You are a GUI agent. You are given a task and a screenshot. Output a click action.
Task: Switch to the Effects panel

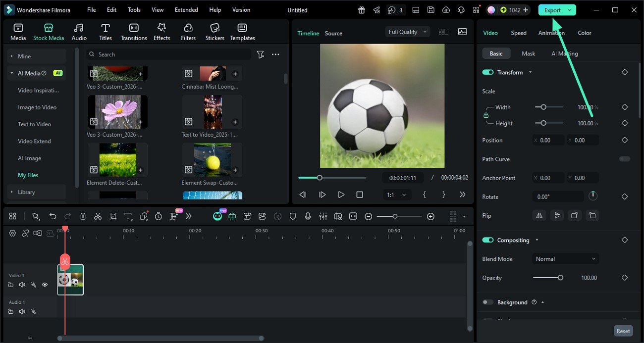click(x=161, y=31)
